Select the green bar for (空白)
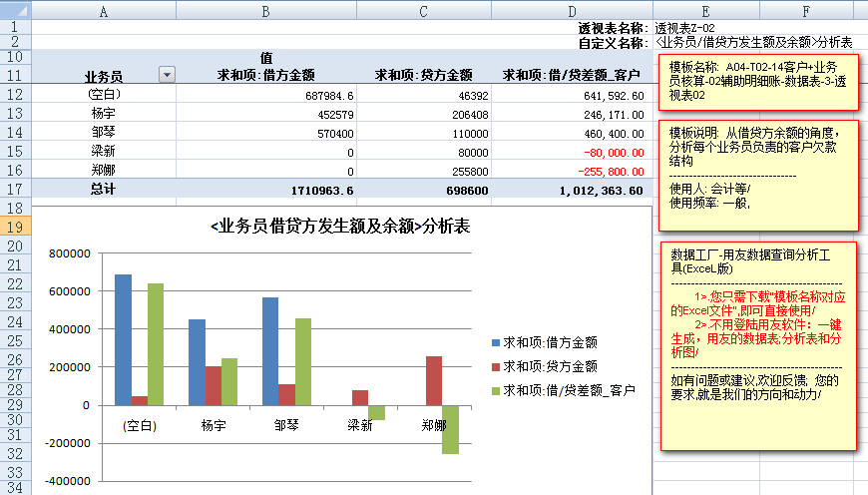This screenshot has width=868, height=495. pos(156,344)
